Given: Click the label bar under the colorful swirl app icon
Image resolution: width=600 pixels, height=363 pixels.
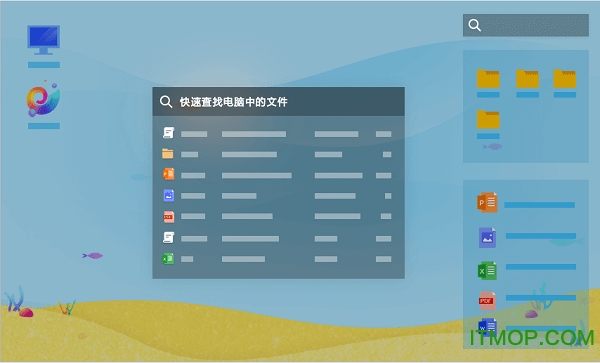Looking at the screenshot, I should (x=44, y=126).
